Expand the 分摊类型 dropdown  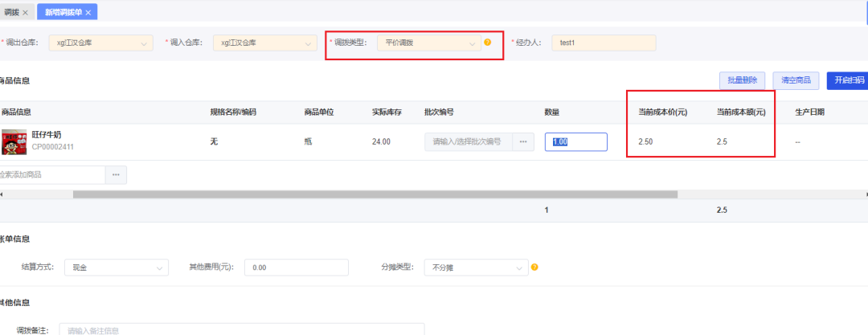(x=476, y=268)
